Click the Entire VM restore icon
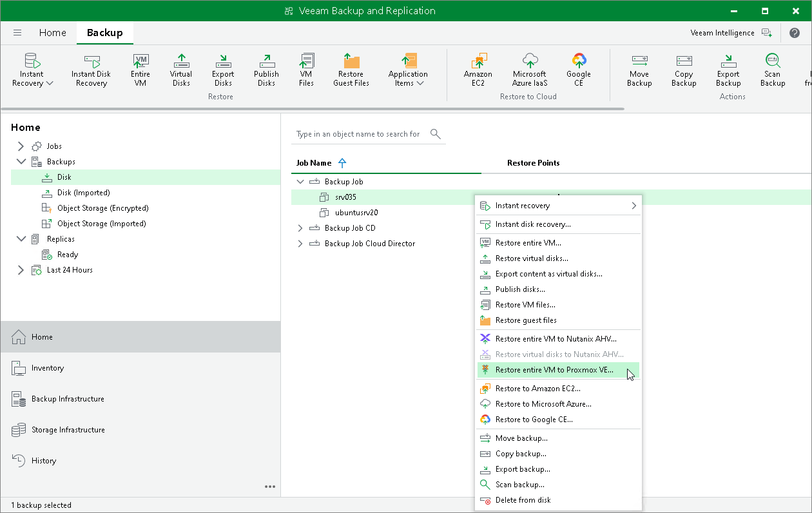The width and height of the screenshot is (812, 513). click(x=140, y=70)
